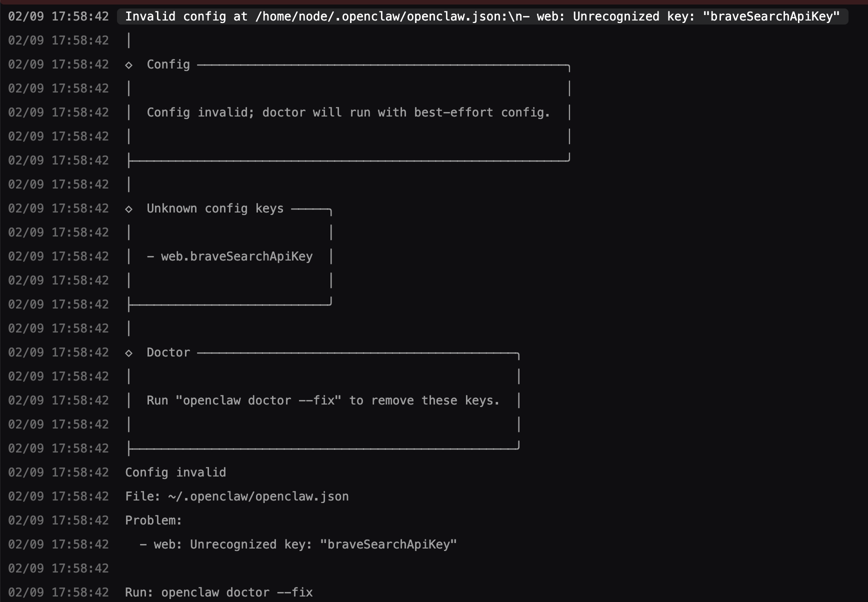Click the "Config invalid; doctor will run" message
The width and height of the screenshot is (868, 602).
(x=348, y=112)
